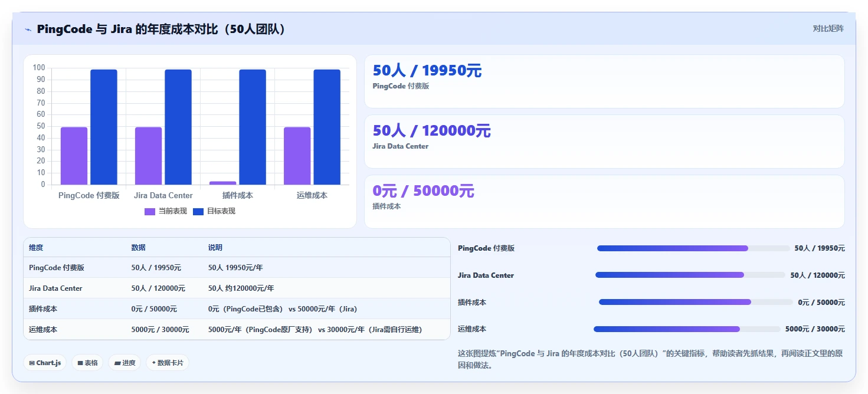The height and width of the screenshot is (394, 868).
Task: Toggle the 目标表现 legend item
Action: 214,211
